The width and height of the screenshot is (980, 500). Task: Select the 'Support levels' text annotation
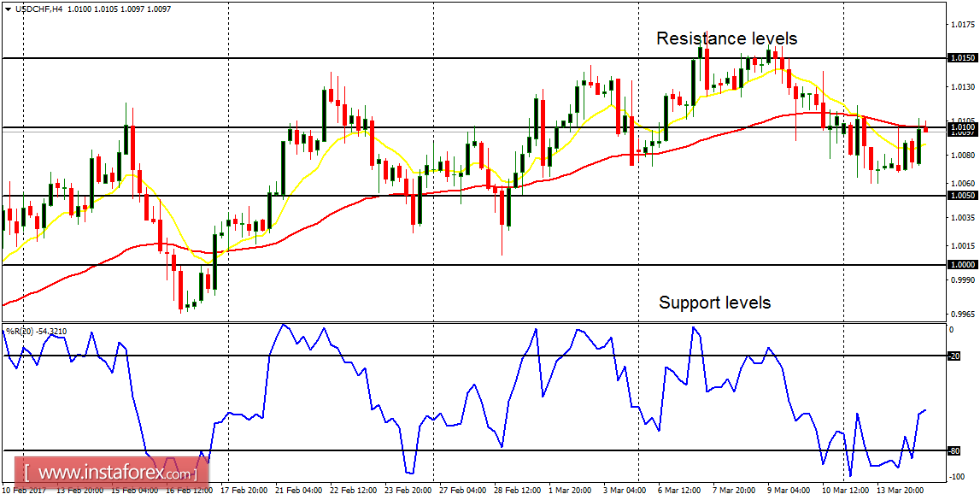click(x=713, y=303)
